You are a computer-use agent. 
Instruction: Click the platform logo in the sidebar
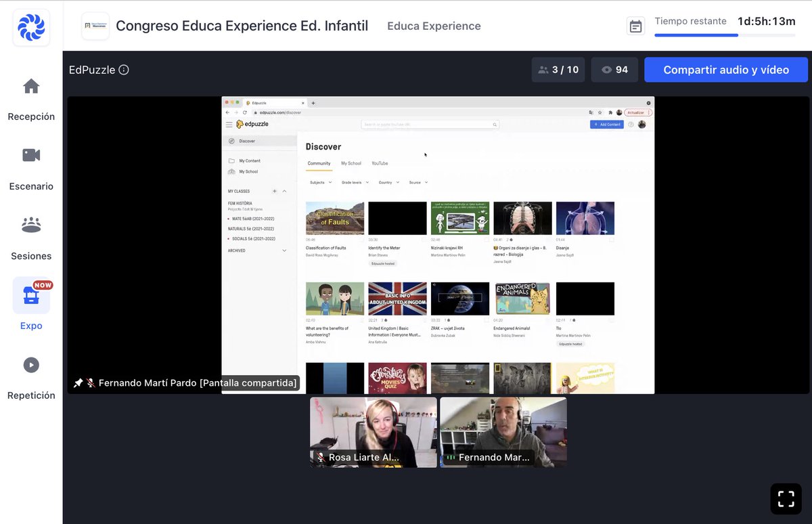pos(31,27)
